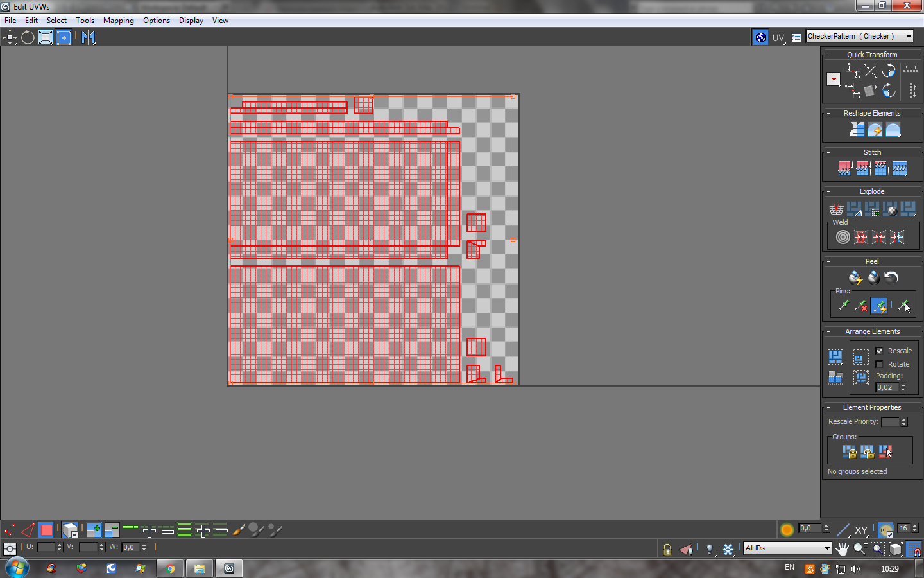Toggle the Auto-Pin Moved Vertices button
Image resolution: width=924 pixels, height=578 pixels.
879,306
